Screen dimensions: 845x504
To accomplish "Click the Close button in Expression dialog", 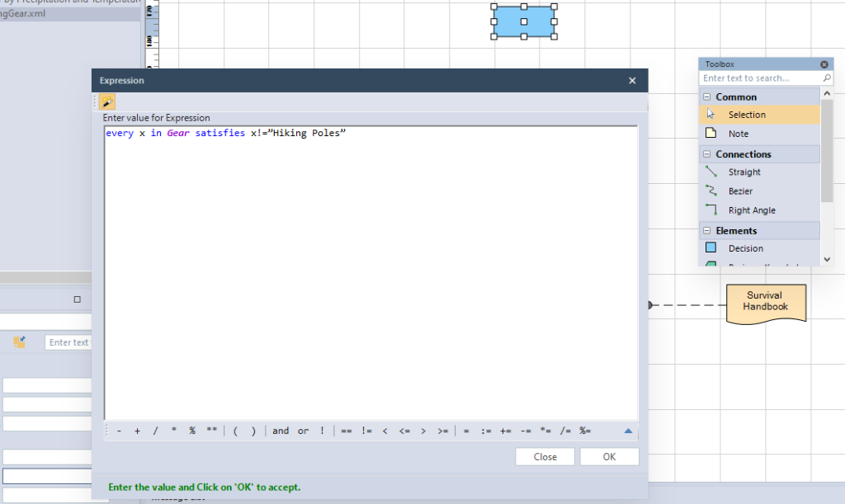I will click(545, 457).
